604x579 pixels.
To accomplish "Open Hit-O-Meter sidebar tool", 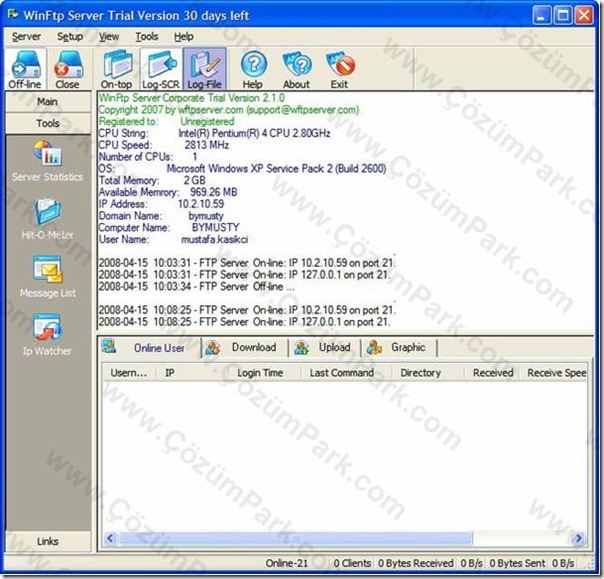I will pos(47,219).
